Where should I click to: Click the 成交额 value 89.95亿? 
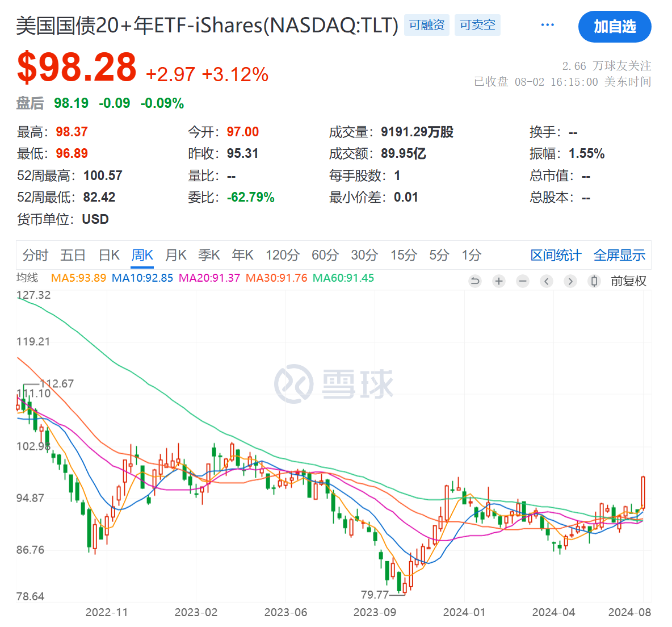click(x=404, y=153)
